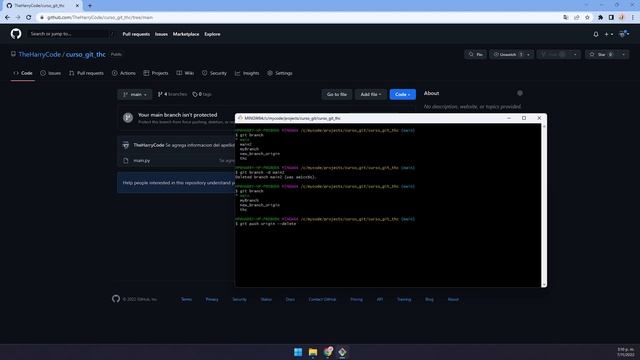Switch to the Actions tab
This screenshot has height=360, width=640.
click(x=124, y=73)
